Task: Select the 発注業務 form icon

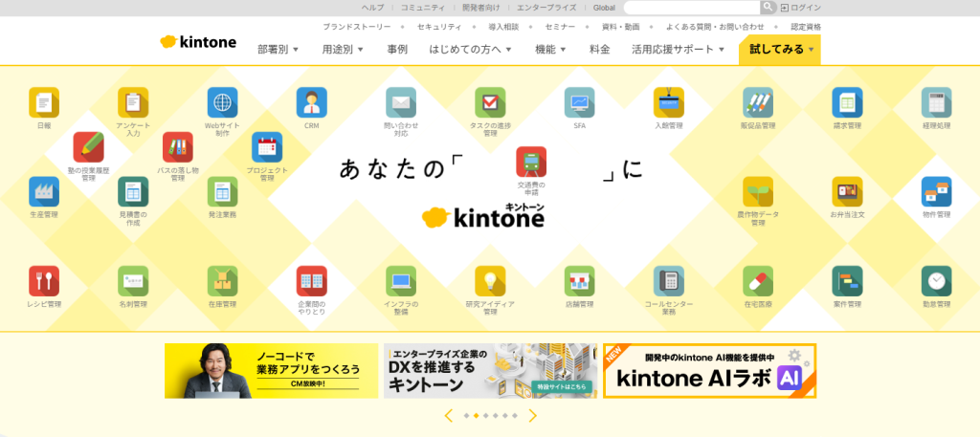Action: (x=222, y=191)
